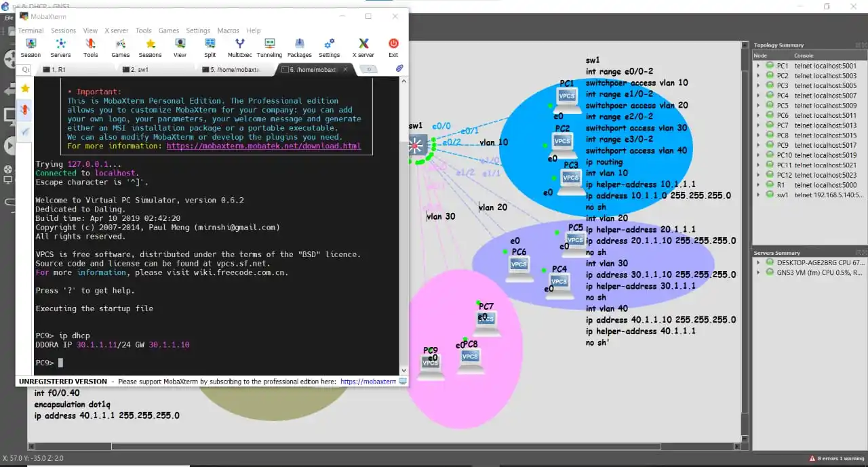Screen dimensions: 868x467
Task: Expand the PC7 node in Topology Summary
Action: tap(759, 125)
